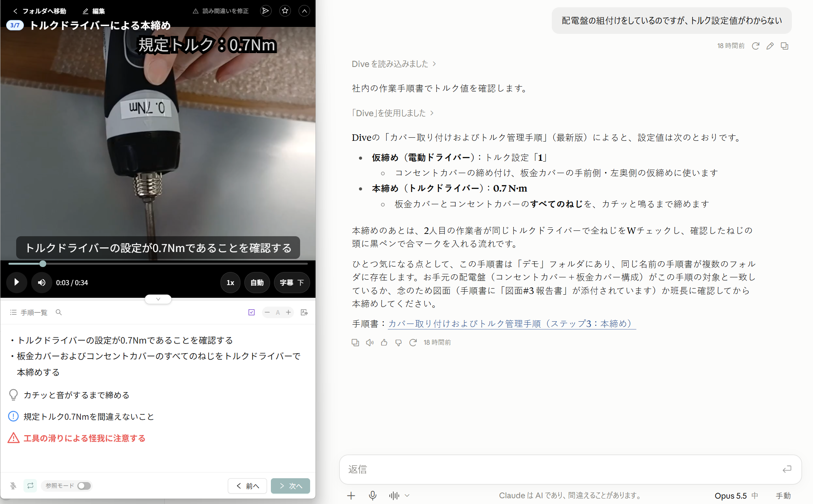Click the 規定トルク0.7Nmを間違えないこと note
Viewport: 813px width, 504px height.
click(x=89, y=417)
